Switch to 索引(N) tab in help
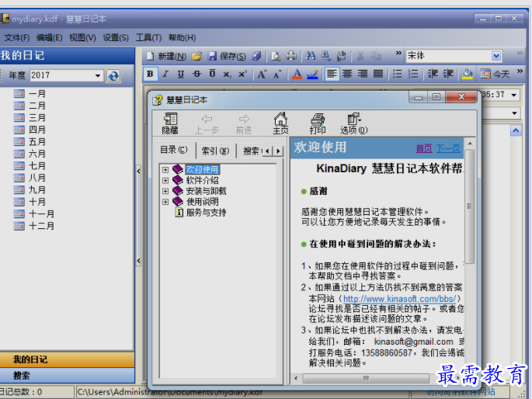532x399 pixels. (x=215, y=151)
